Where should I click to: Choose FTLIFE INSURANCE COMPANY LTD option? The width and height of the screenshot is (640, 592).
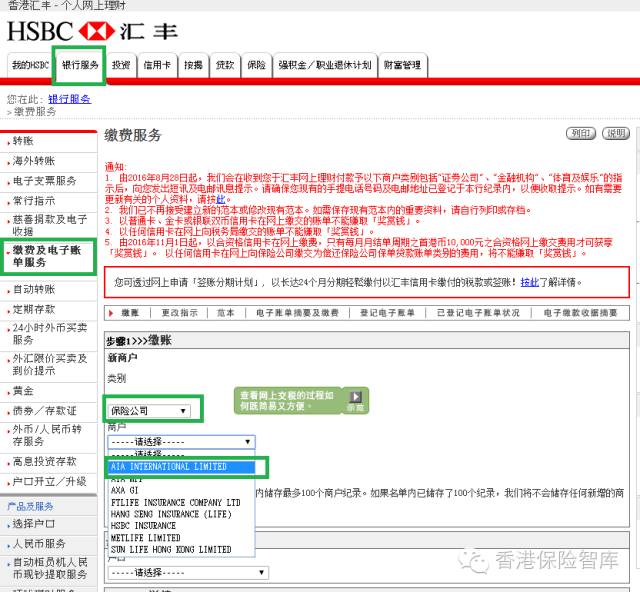181,503
